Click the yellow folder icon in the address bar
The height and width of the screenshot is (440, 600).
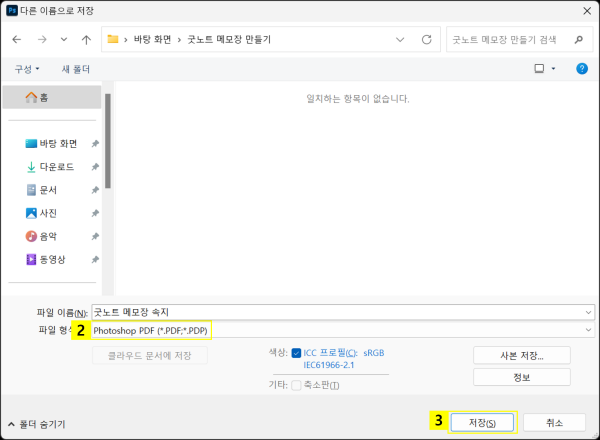pyautogui.click(x=113, y=39)
